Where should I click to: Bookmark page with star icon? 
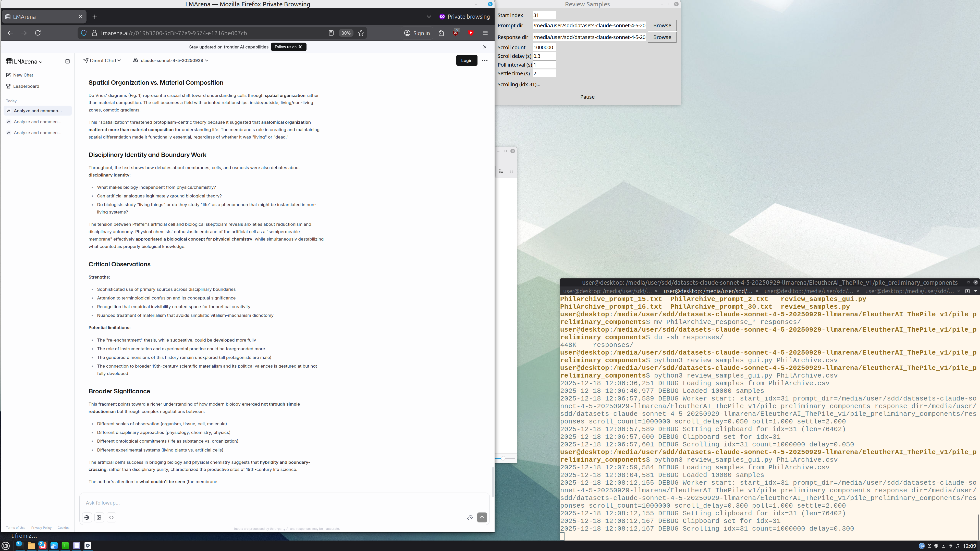361,33
